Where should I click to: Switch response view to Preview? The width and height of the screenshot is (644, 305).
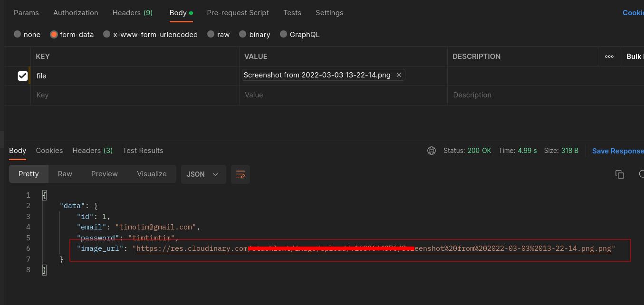tap(104, 174)
